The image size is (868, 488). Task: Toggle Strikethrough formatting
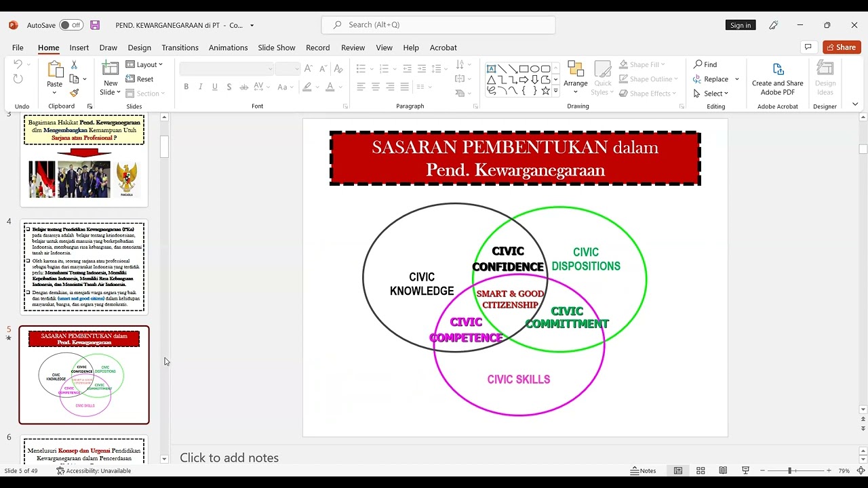tap(229, 87)
